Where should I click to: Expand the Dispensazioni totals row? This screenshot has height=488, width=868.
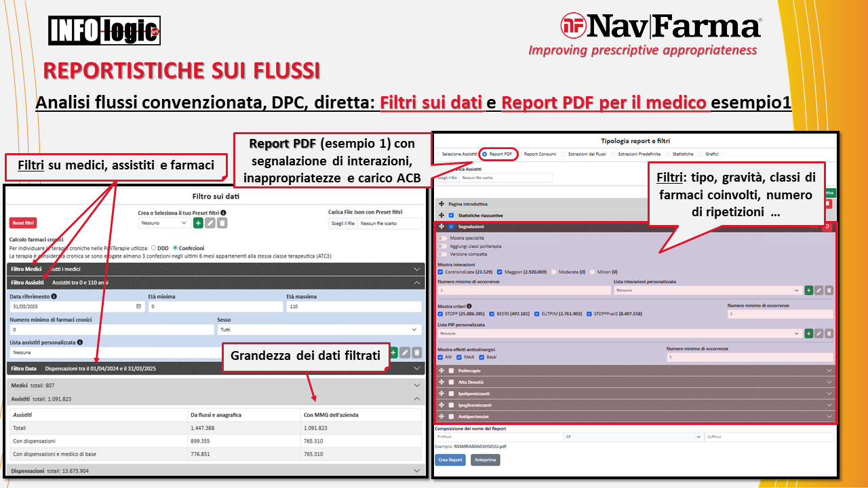tap(417, 470)
